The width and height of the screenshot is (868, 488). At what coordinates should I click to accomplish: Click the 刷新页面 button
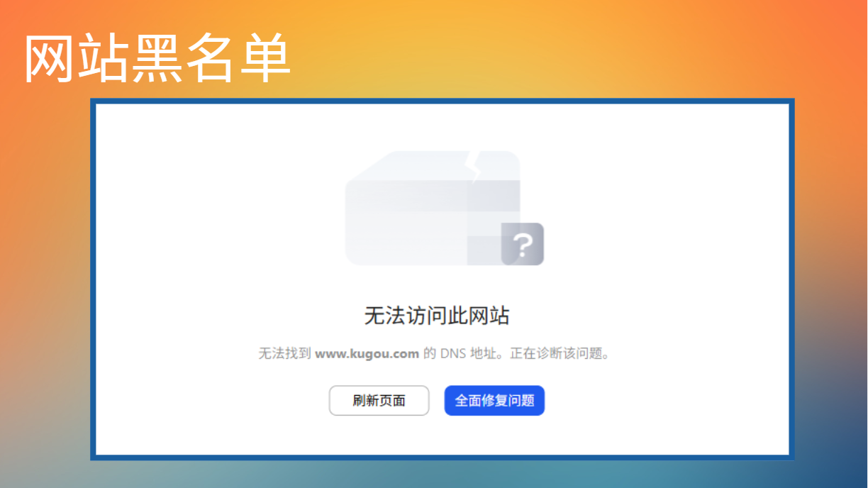click(379, 401)
